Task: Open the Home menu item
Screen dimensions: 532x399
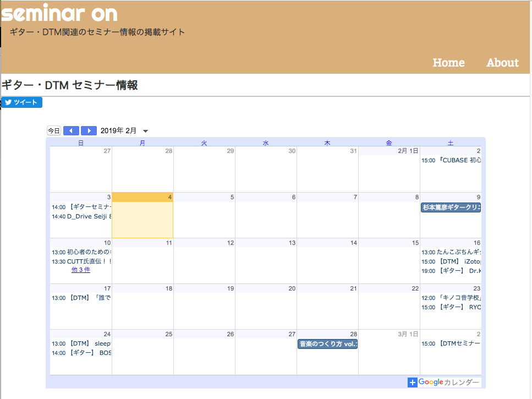Action: point(448,63)
